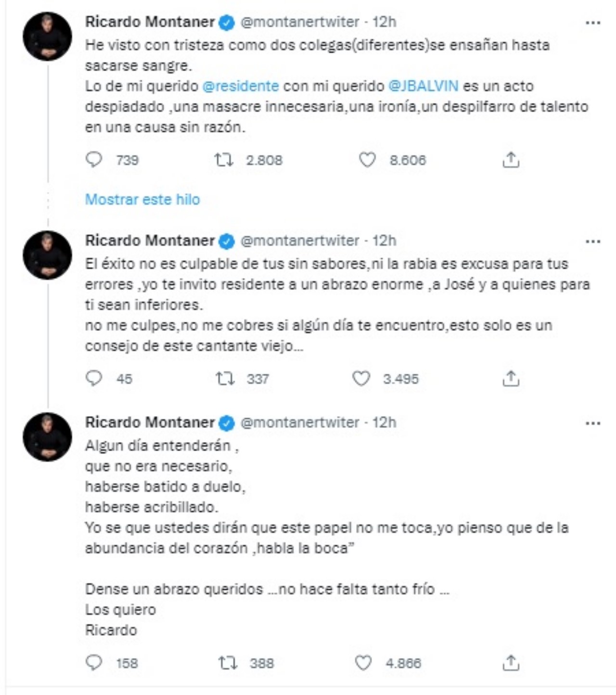Share the second tweet about El éxito
Screen dimensions: 616x695
pos(511,379)
